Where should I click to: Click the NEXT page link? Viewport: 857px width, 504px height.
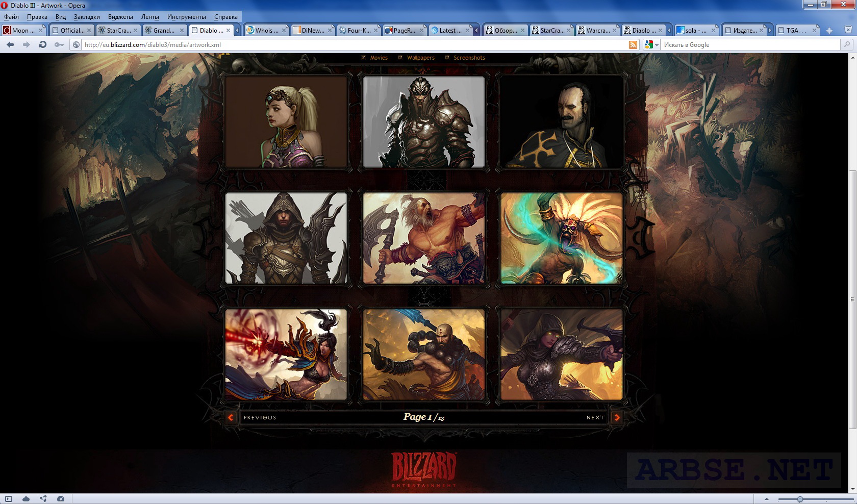(595, 417)
